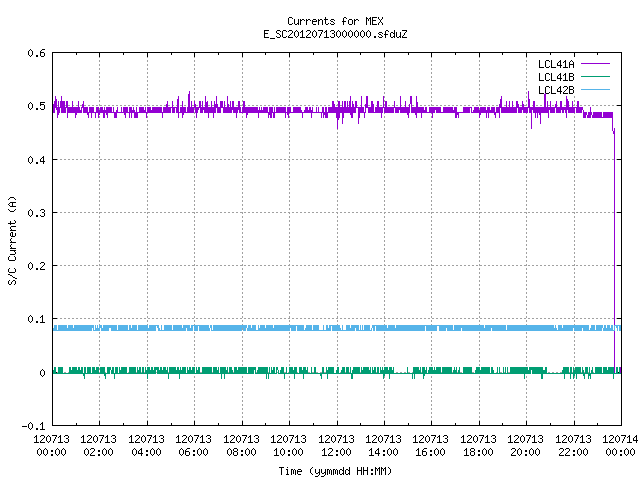Click the 120713 06:00 x-axis tick label

[193, 446]
